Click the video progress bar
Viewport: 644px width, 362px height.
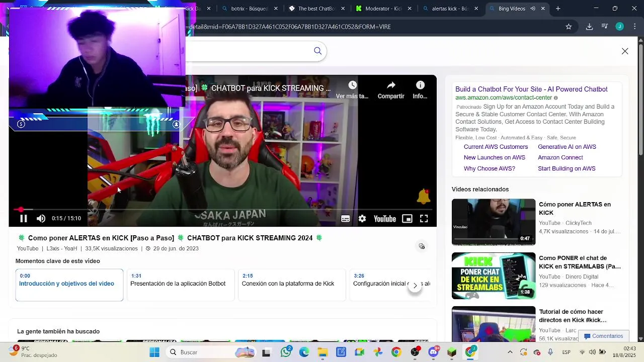(222, 209)
